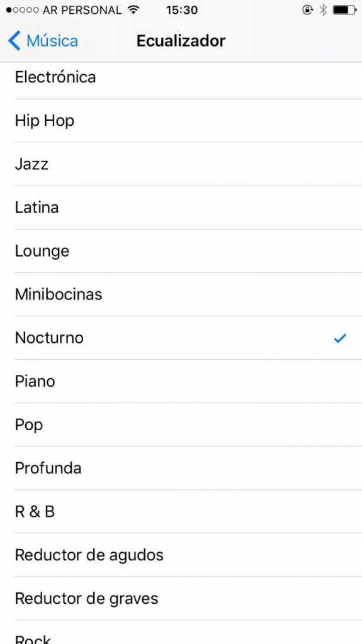Tap the rotation lock icon
Image resolution: width=362 pixels, height=644 pixels.
[308, 10]
